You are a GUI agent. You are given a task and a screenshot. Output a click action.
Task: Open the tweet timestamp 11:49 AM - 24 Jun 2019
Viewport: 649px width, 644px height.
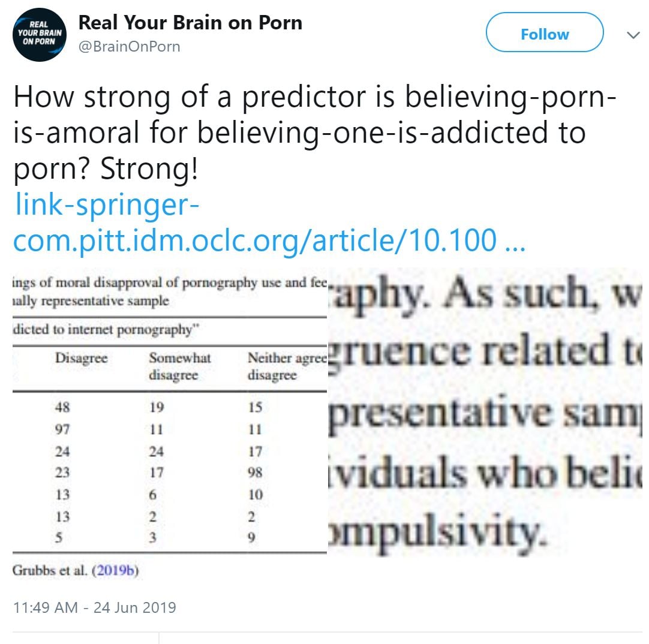tap(95, 607)
